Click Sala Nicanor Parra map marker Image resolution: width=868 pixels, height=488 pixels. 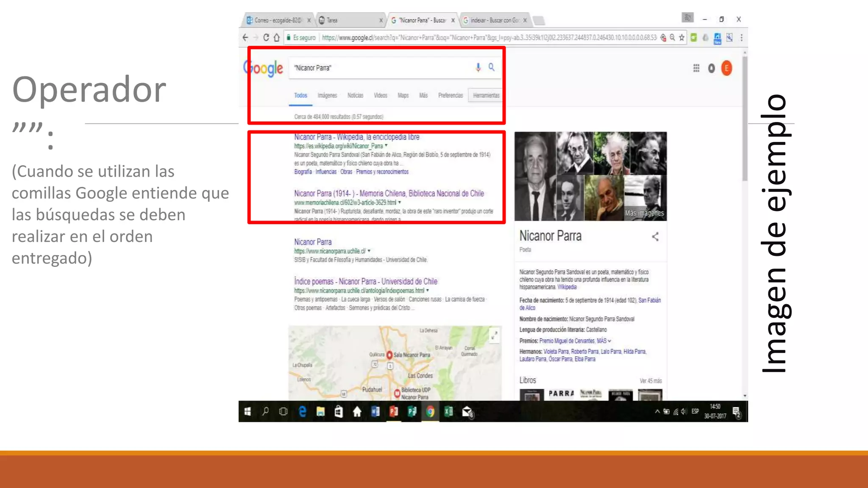pyautogui.click(x=389, y=355)
